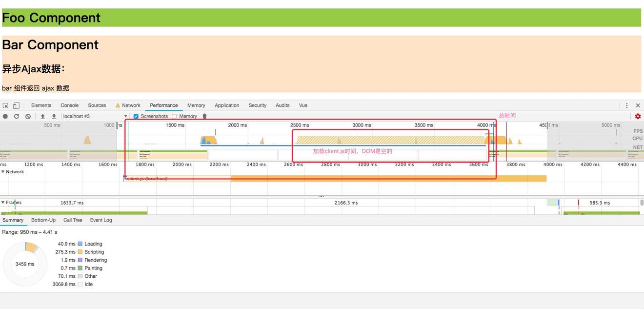The width and height of the screenshot is (644, 309).
Task: Click the Scripting yellow color swatch
Action: (80, 252)
